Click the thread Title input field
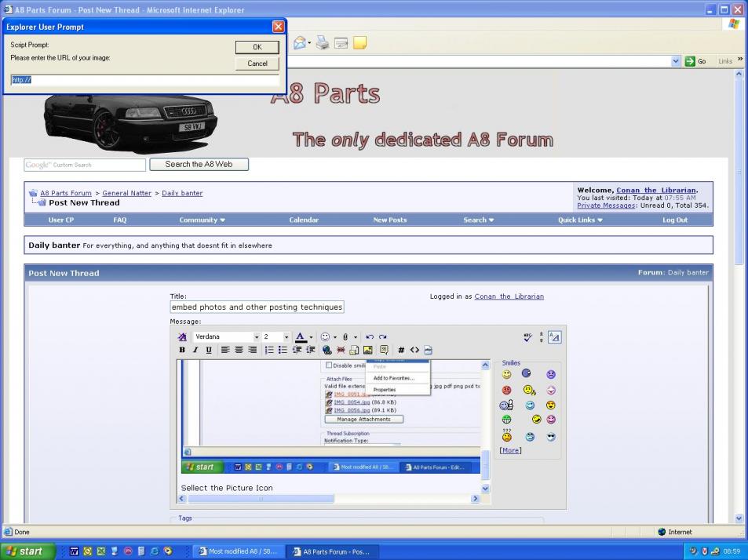Screen dimensions: 748x560 tap(257, 307)
